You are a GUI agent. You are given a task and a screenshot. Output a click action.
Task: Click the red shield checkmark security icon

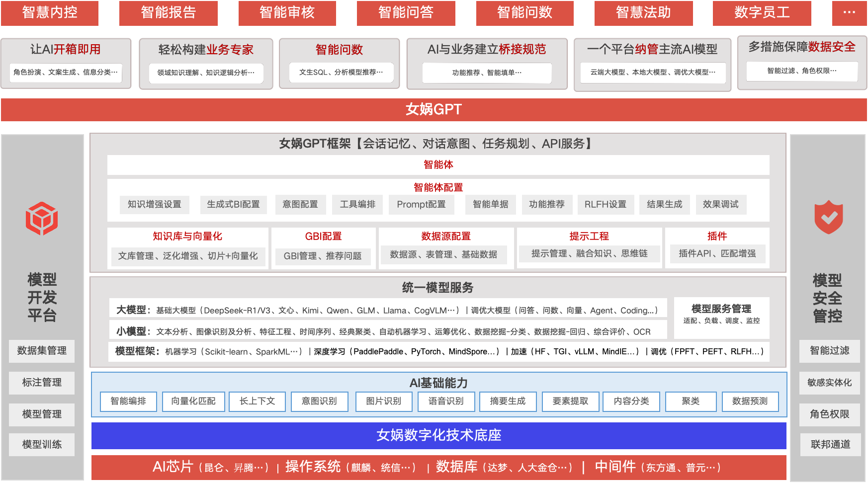pyautogui.click(x=828, y=217)
